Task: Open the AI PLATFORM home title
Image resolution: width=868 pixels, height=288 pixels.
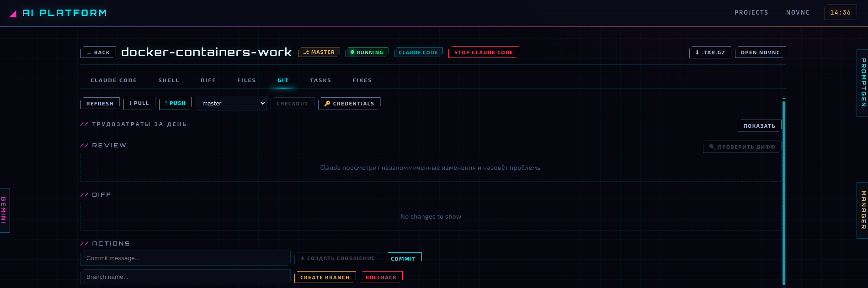Action: (64, 13)
